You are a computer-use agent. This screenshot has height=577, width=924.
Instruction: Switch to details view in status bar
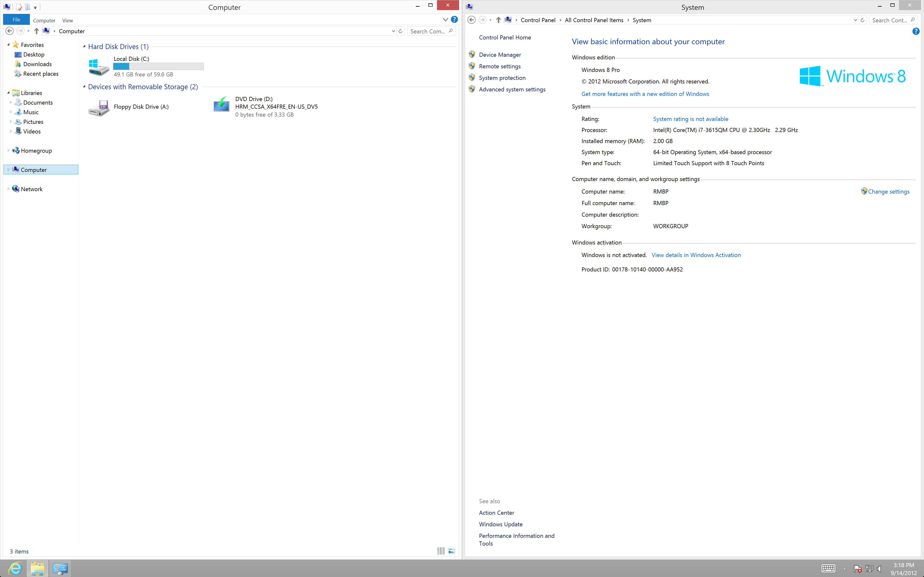(441, 551)
